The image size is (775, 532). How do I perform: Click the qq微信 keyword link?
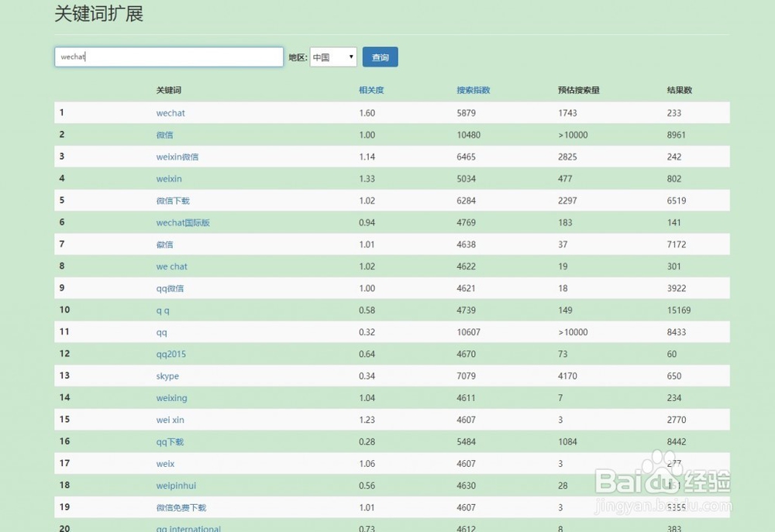pyautogui.click(x=170, y=289)
